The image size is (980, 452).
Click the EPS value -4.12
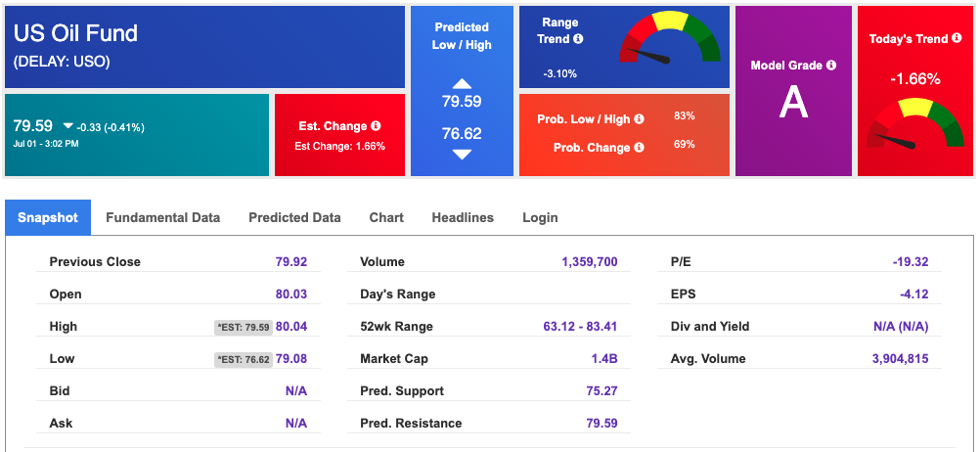click(913, 294)
